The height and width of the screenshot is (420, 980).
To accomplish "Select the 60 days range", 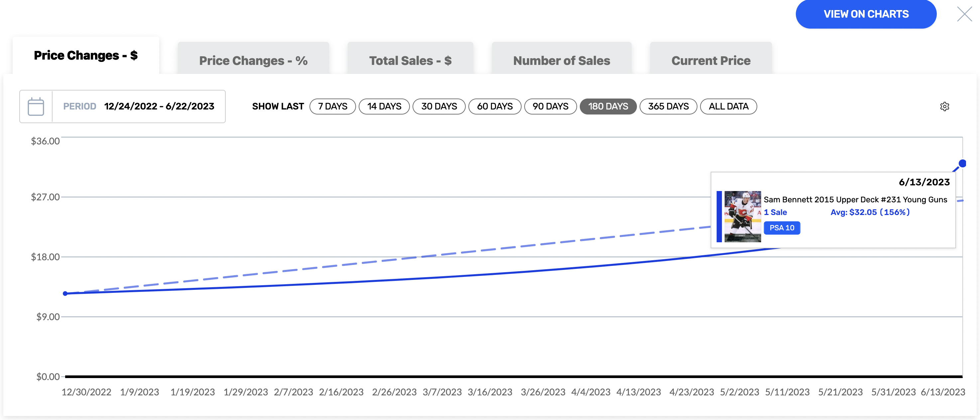I will pos(495,106).
